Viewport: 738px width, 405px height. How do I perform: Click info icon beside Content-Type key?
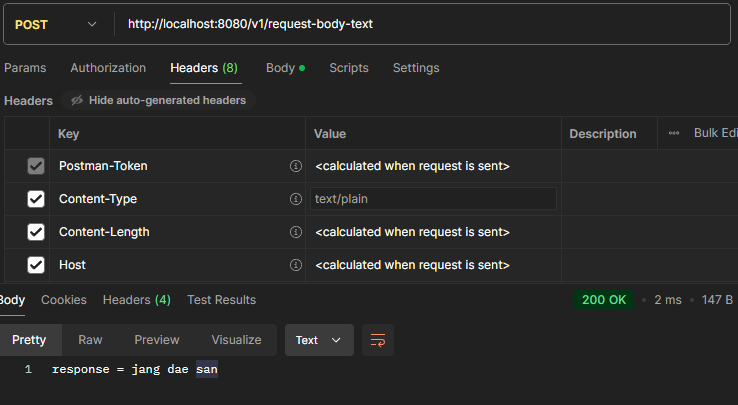coord(295,199)
